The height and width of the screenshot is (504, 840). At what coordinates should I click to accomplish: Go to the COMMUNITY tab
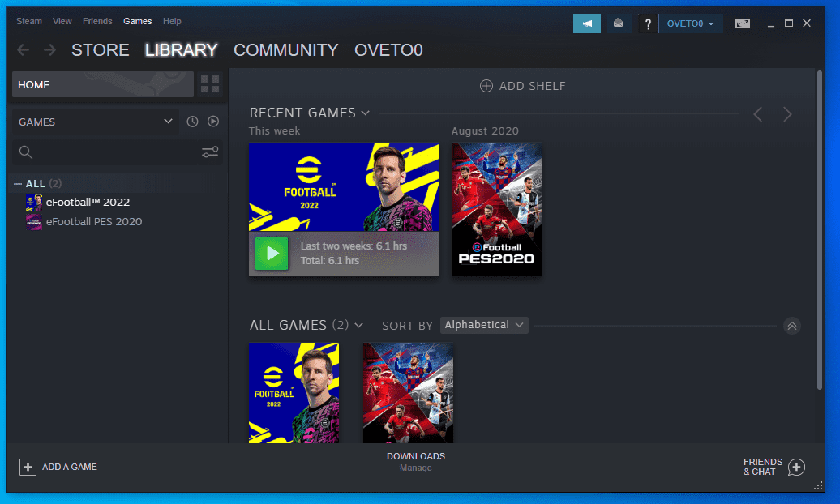[x=286, y=49]
